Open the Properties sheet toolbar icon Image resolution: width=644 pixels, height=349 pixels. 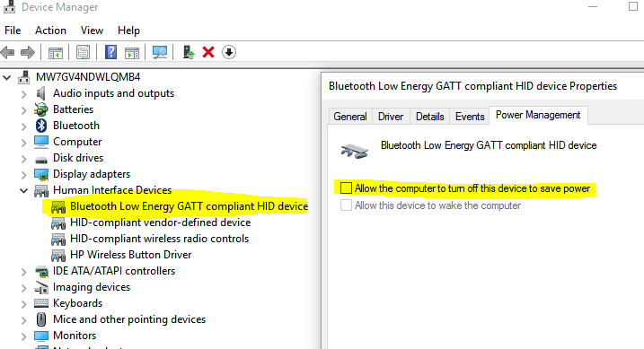click(x=83, y=53)
